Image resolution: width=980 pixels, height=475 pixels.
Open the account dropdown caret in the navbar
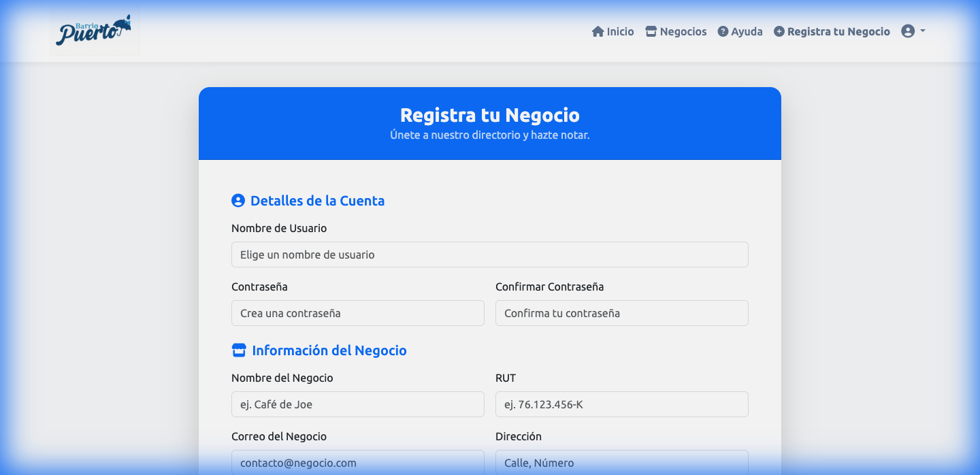click(x=922, y=31)
